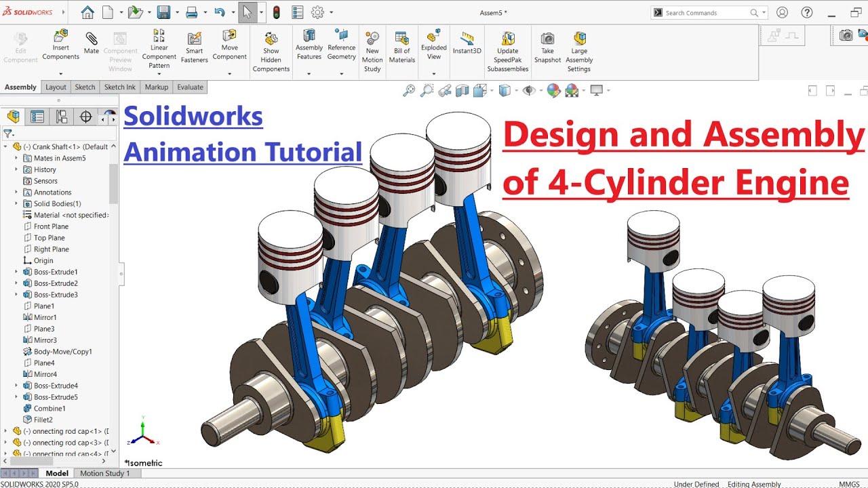Click Smart Fasteners

[195, 47]
